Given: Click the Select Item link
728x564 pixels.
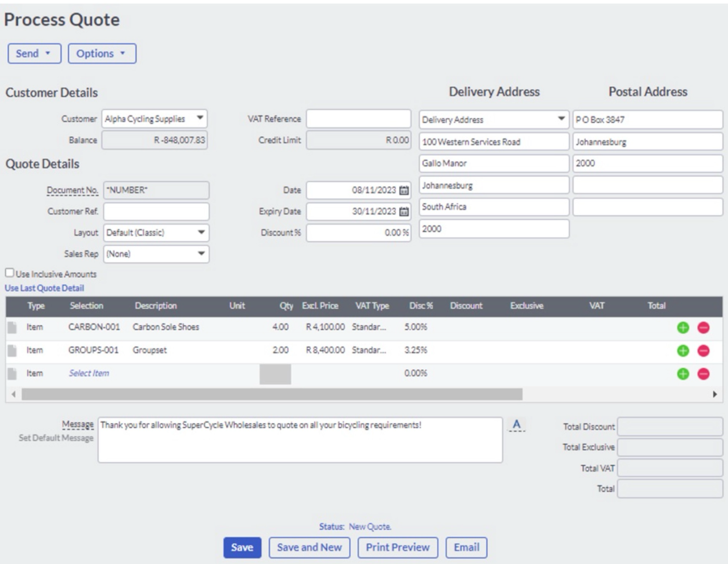Looking at the screenshot, I should tap(89, 373).
